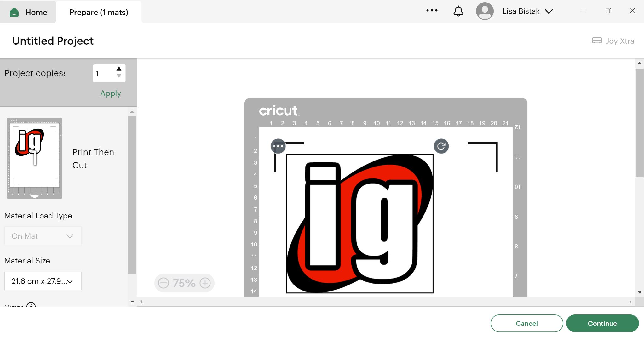Viewport: 644px width, 339px height.
Task: Open the Material Size dropdown
Action: pyautogui.click(x=43, y=281)
